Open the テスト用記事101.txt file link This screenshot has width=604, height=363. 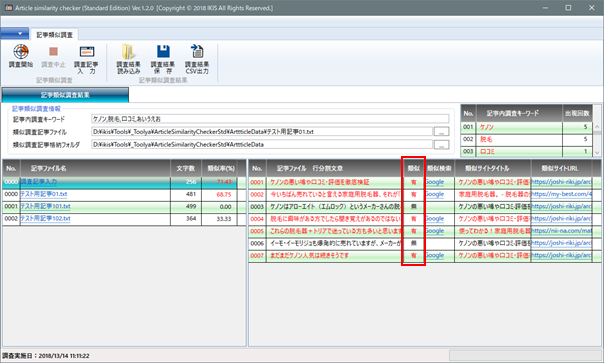coord(45,206)
